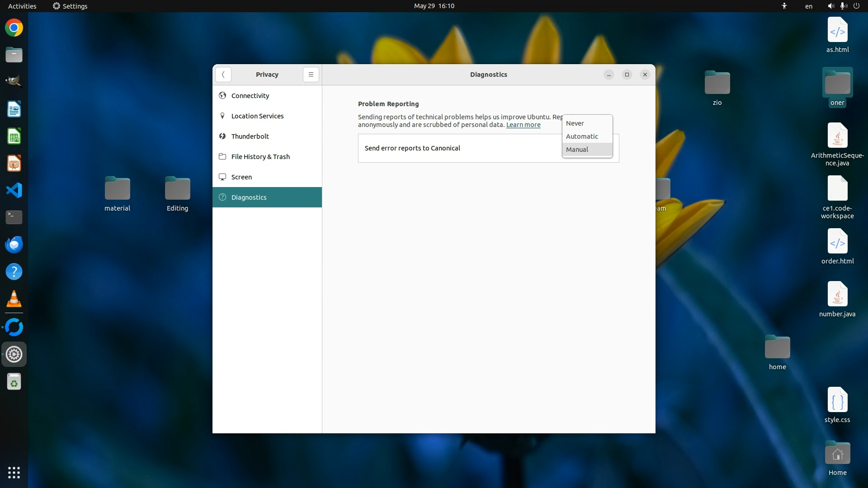This screenshot has height=488, width=868.
Task: Click the Thunderbolt sidebar icon
Action: [222, 136]
